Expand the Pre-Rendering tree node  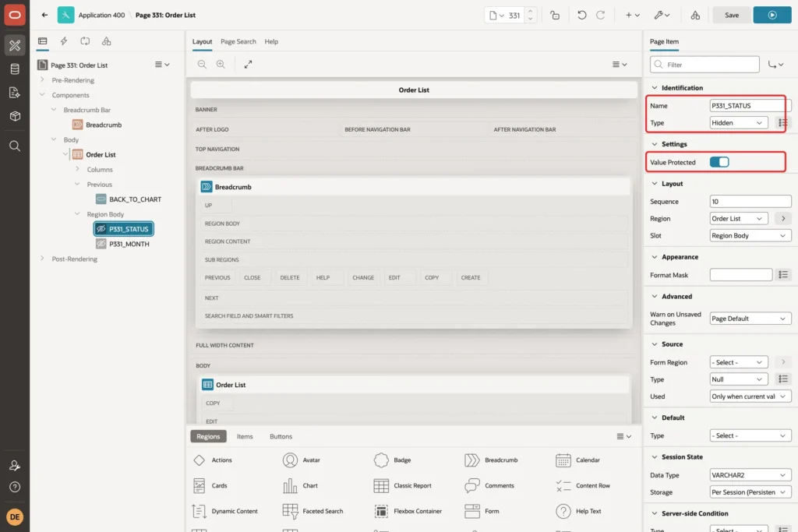click(x=42, y=80)
